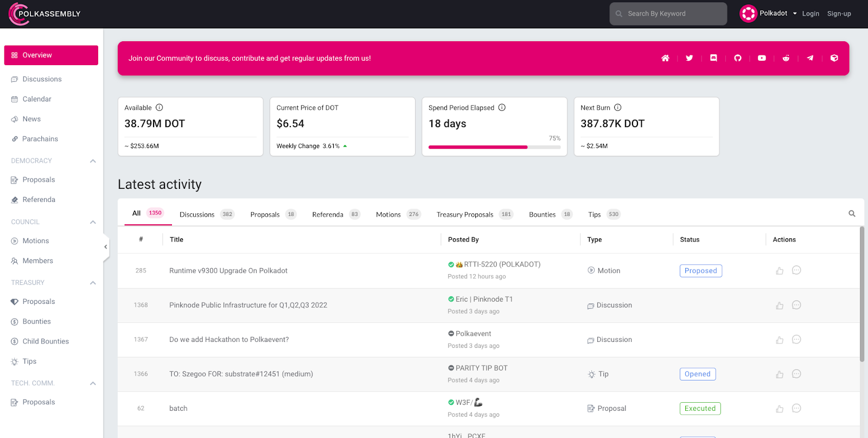Click info icon beside Spend Period Elapsed

[x=502, y=107]
